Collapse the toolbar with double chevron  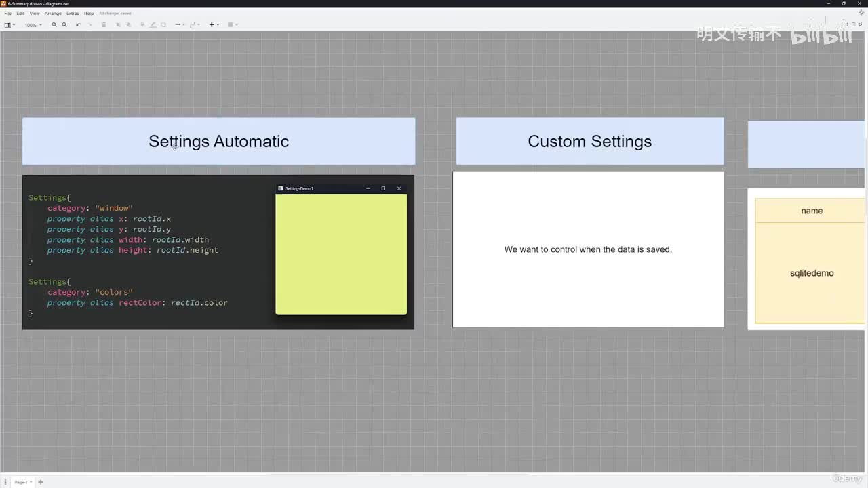861,24
